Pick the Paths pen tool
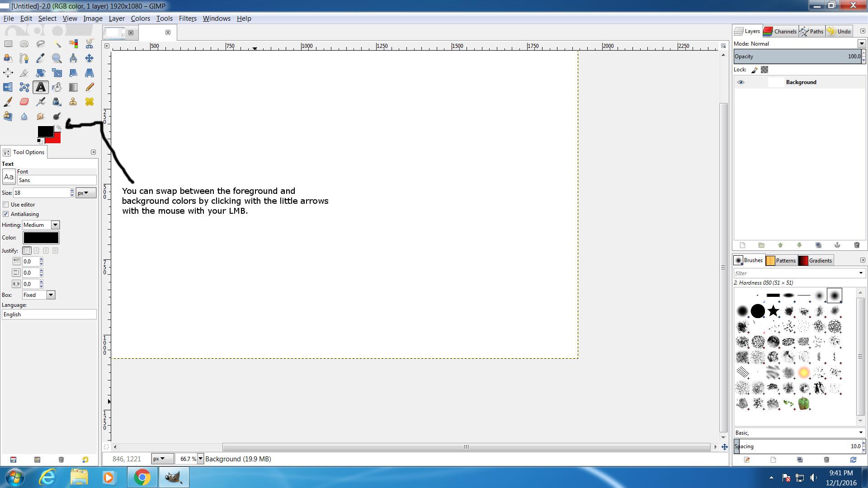This screenshot has width=868, height=488. click(x=24, y=58)
